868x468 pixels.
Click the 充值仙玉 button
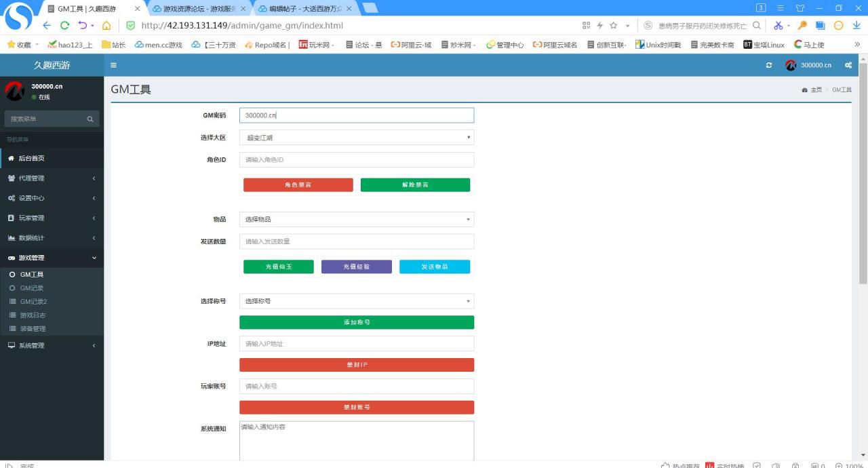coord(279,267)
